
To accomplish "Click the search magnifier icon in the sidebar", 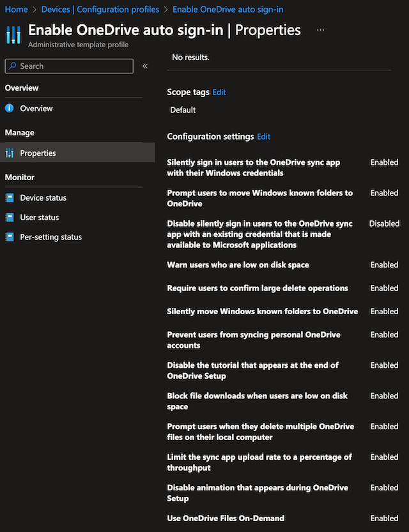I will tap(14, 66).
